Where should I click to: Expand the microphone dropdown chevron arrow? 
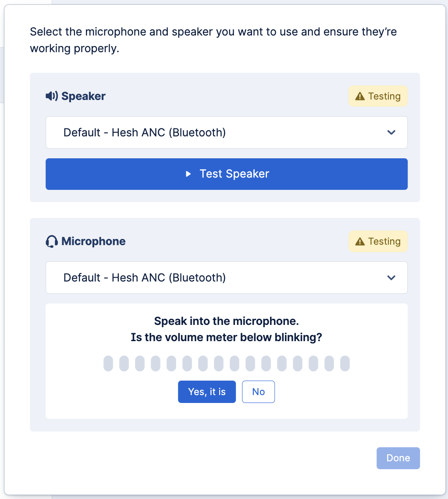pyautogui.click(x=391, y=278)
